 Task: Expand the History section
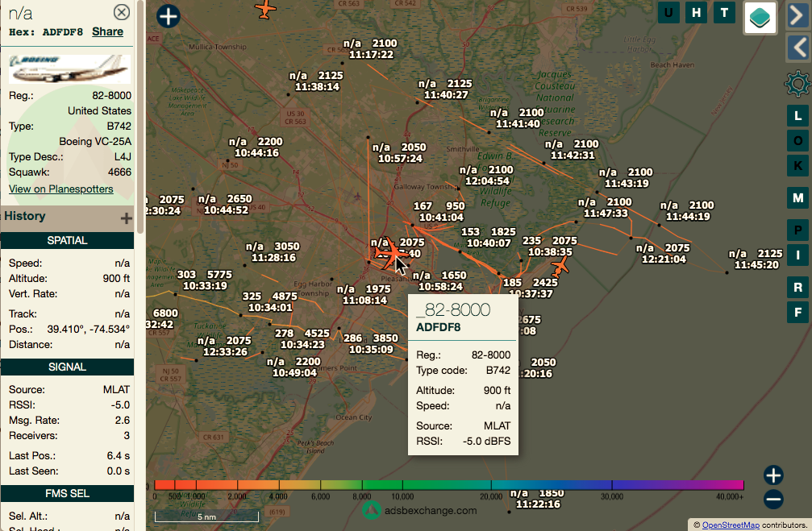(x=126, y=218)
